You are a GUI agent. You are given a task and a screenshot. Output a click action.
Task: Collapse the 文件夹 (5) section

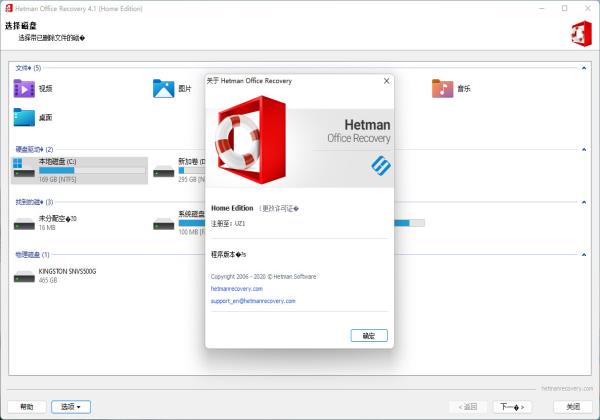coord(584,68)
